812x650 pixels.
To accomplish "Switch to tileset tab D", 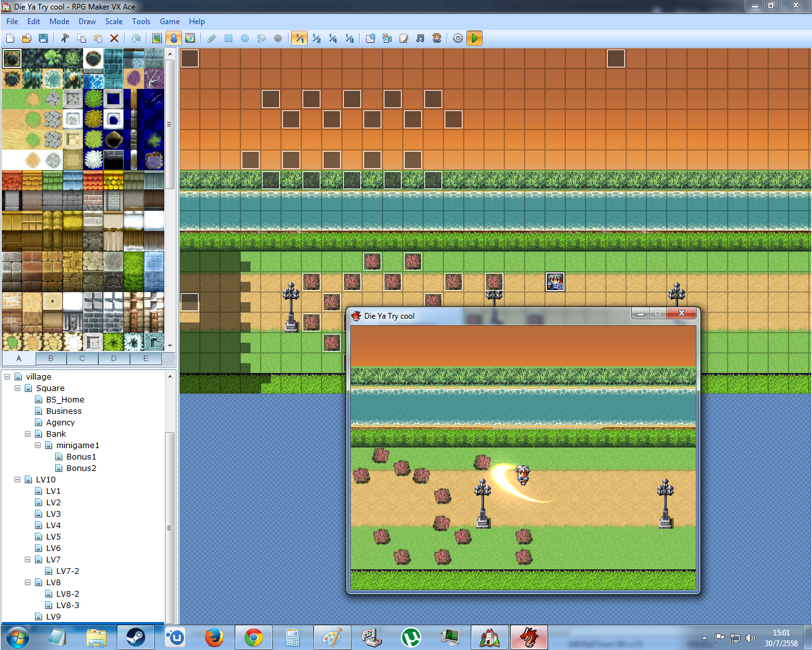I will [114, 359].
